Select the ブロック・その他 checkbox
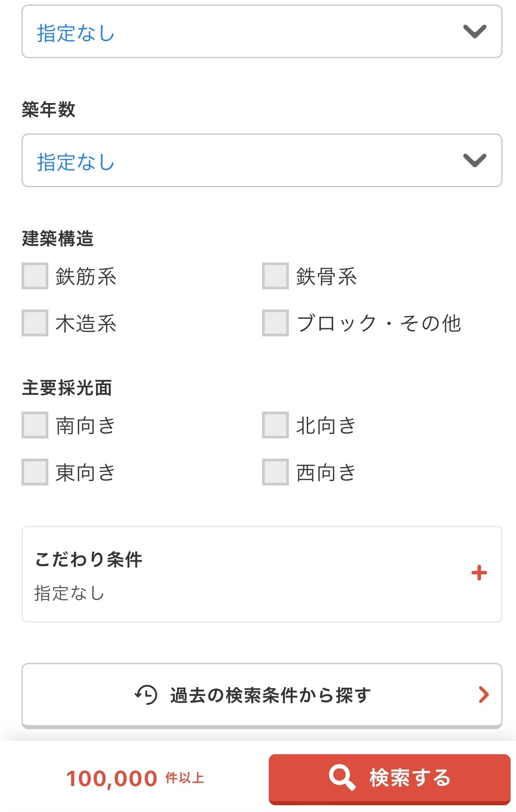Viewport: 516px width, 812px height. pos(275,323)
